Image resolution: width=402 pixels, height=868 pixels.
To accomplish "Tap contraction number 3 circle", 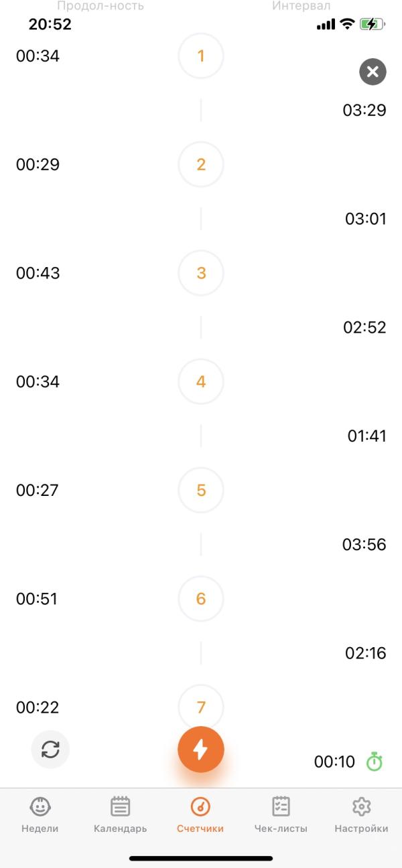I will tap(201, 273).
